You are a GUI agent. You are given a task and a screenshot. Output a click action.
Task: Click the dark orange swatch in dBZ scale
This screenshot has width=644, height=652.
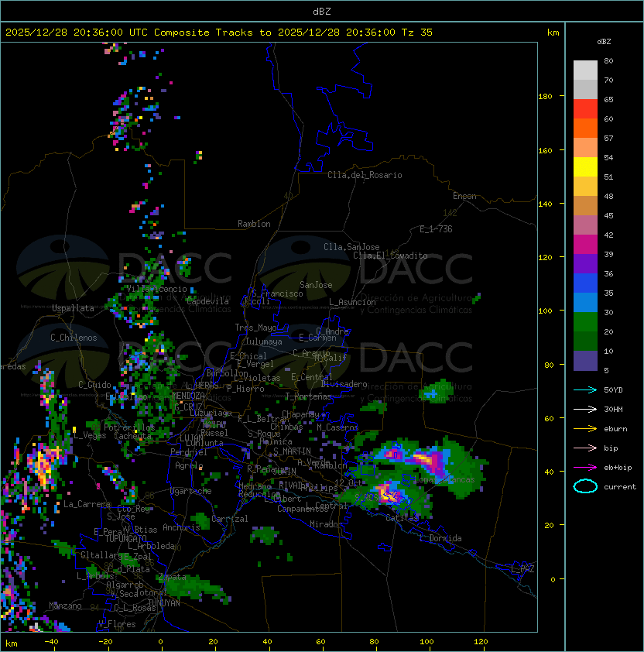(585, 128)
